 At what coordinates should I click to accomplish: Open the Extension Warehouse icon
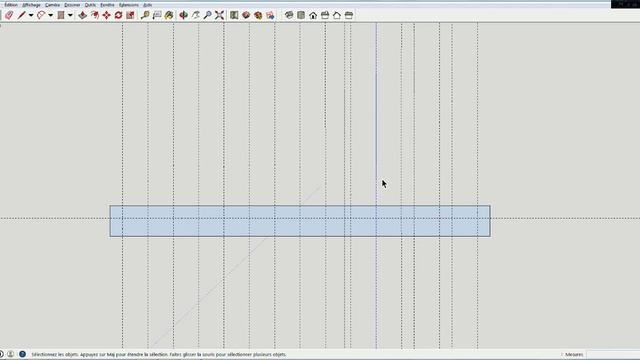246,15
